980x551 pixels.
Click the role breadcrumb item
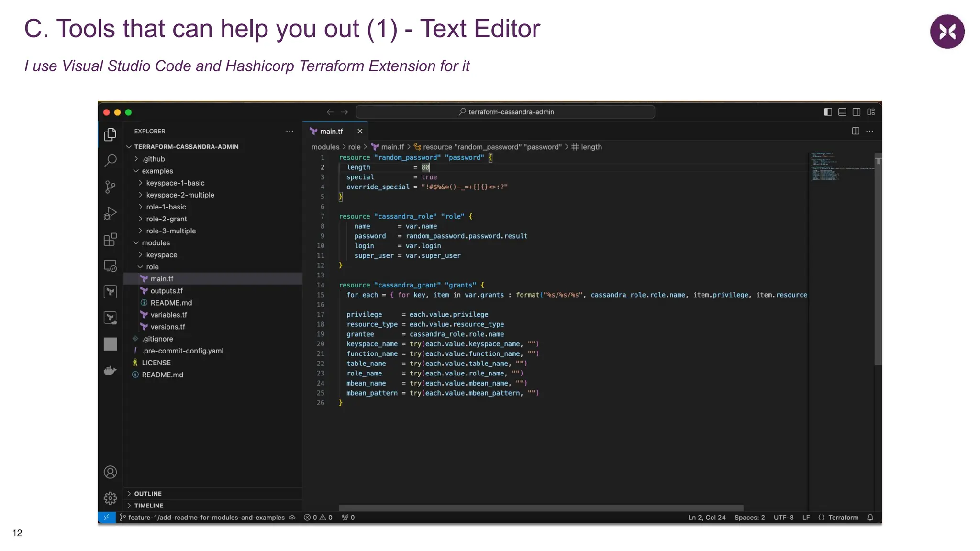pyautogui.click(x=355, y=147)
